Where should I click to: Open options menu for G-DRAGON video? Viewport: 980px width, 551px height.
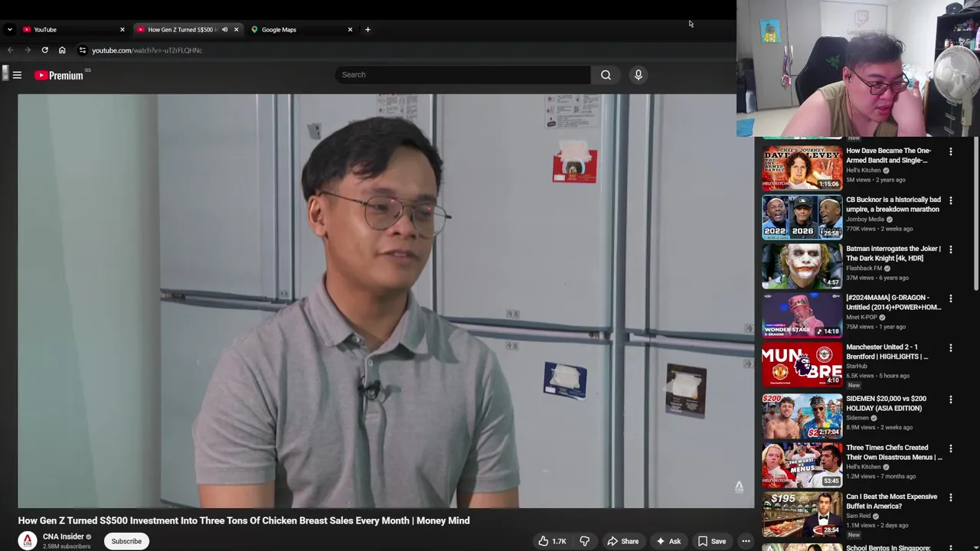[x=951, y=298]
